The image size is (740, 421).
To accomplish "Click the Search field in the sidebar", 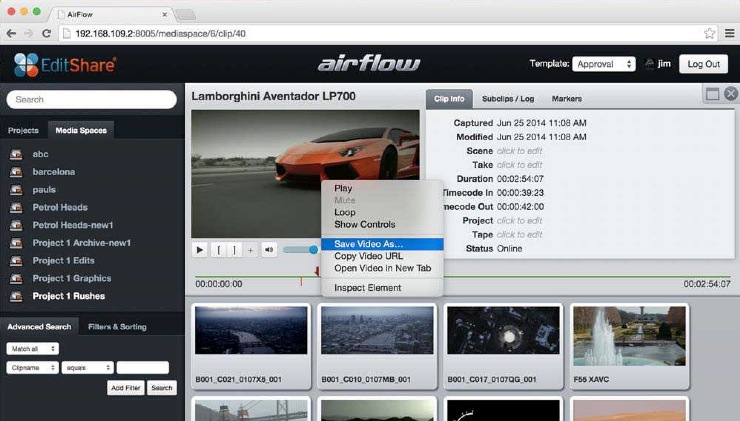I will 92,100.
